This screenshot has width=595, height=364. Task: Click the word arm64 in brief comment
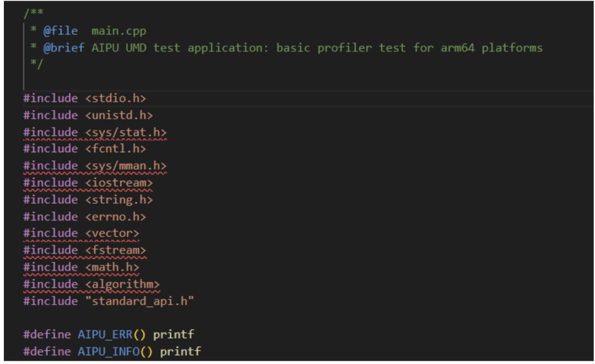click(x=457, y=48)
